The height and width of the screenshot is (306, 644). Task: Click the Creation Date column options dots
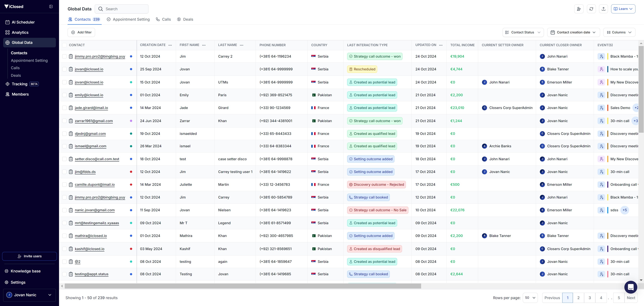pyautogui.click(x=170, y=45)
